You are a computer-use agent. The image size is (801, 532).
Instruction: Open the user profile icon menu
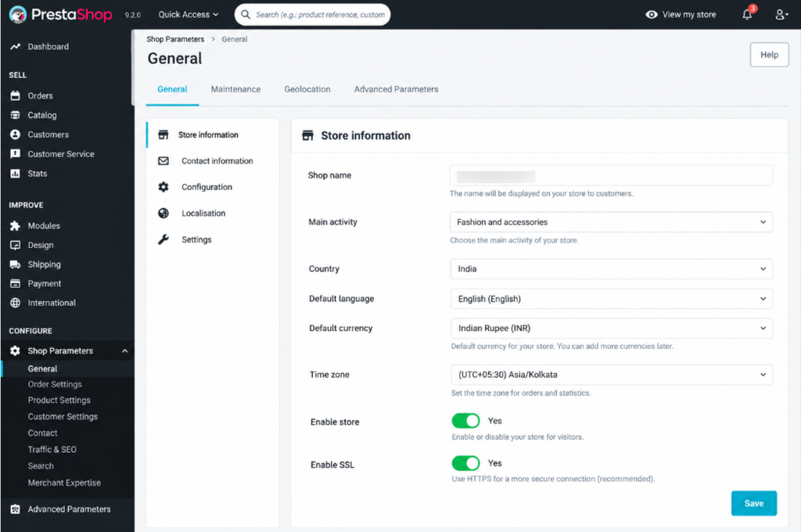coord(781,15)
